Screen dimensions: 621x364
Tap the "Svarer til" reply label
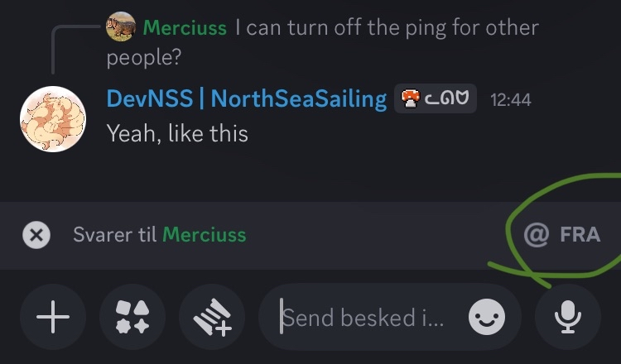[x=115, y=235]
